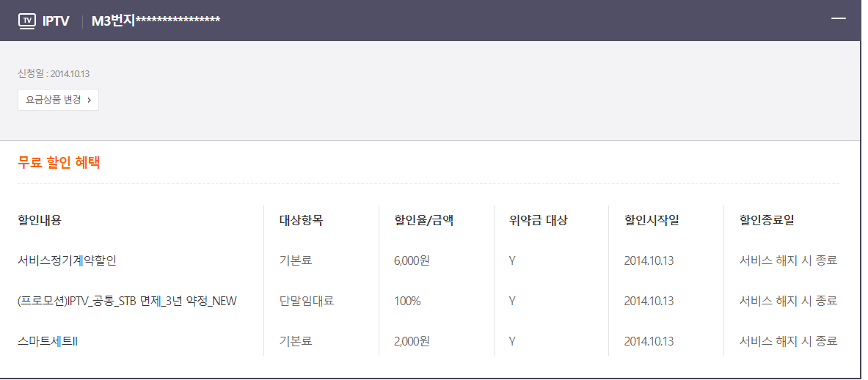Select the 단말임대료 target item cell

[307, 301]
